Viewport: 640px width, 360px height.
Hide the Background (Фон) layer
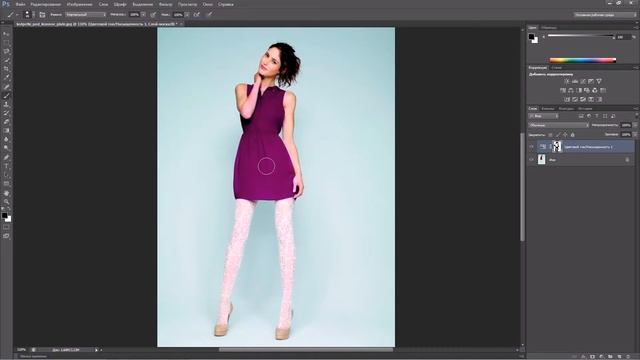point(531,160)
